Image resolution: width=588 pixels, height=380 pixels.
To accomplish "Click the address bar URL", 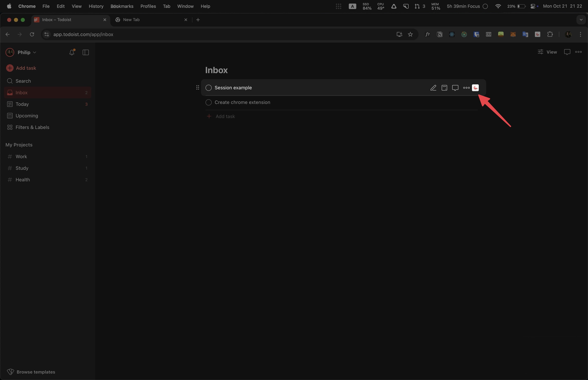I will click(83, 34).
